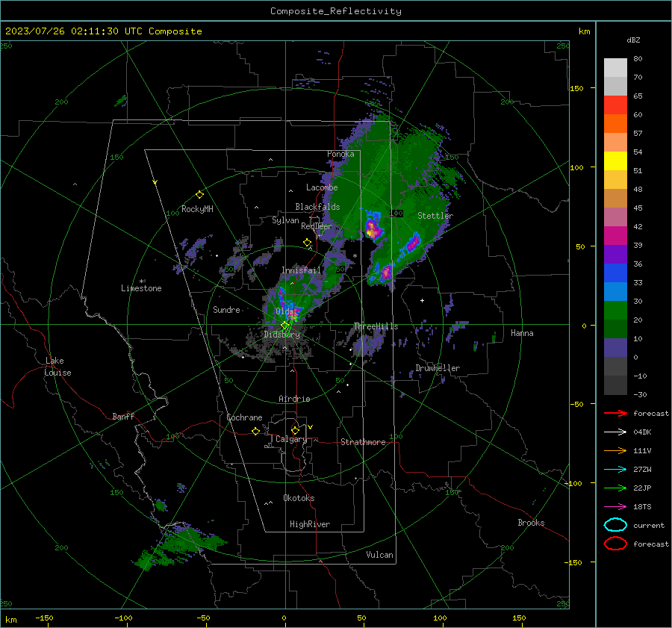The width and height of the screenshot is (672, 628).
Task: Click the yellow diamond marker near RockyMH
Action: click(199, 195)
